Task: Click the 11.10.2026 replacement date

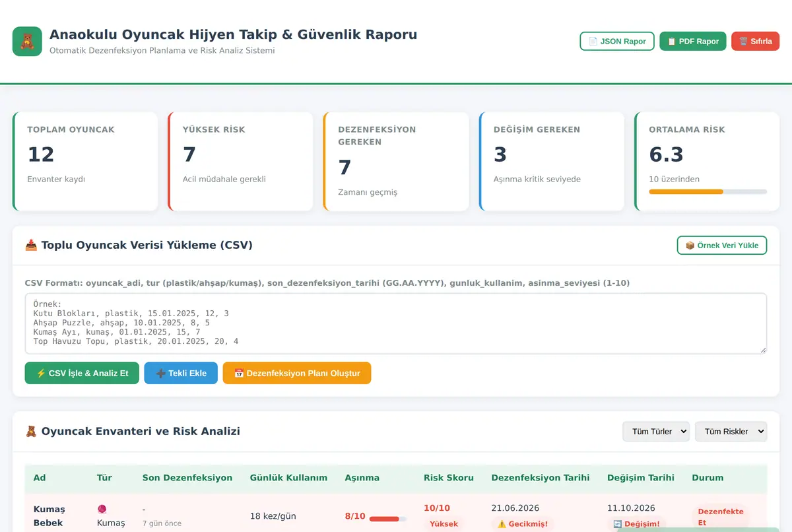Action: click(631, 508)
